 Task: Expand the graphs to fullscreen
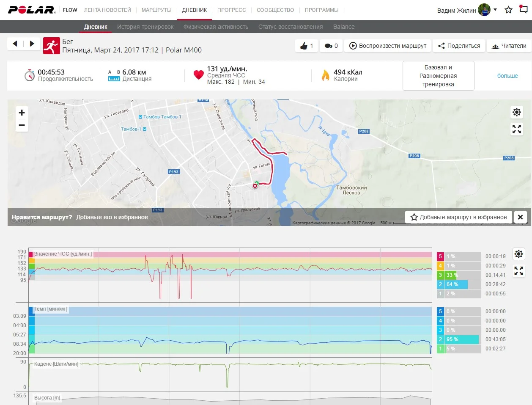[x=519, y=271]
